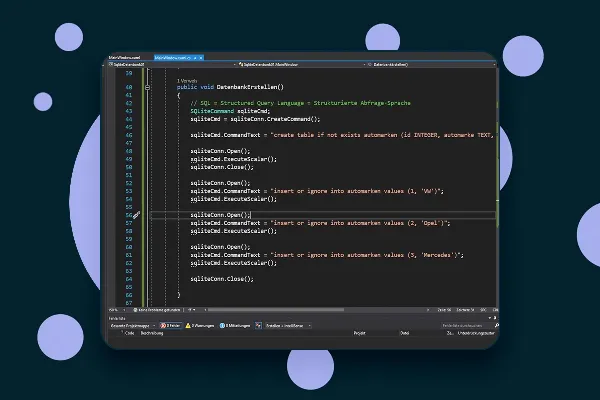Close the MainWindow.xaml.cs tab
Image resolution: width=600 pixels, height=400 pixels.
coord(201,58)
